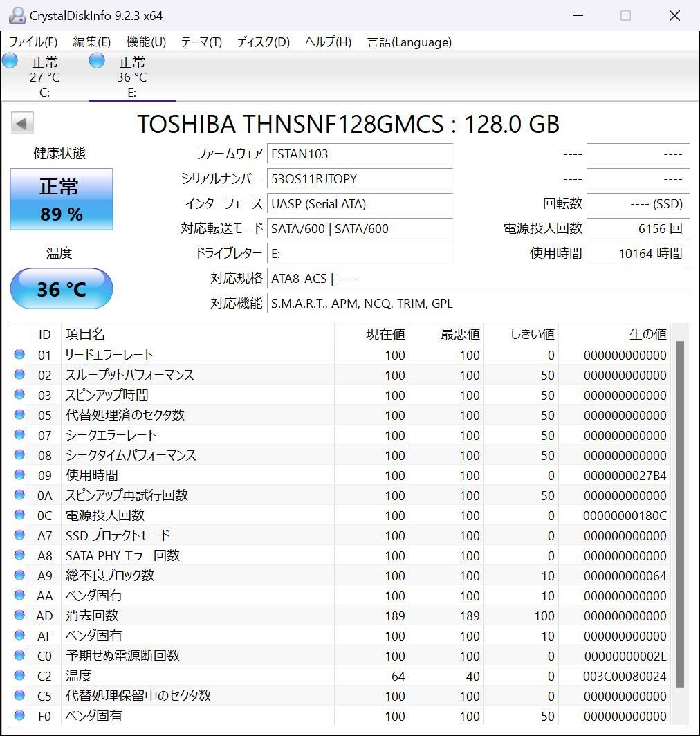Click status dot for ID AA ベンダ固有
Image resolution: width=700 pixels, height=736 pixels.
point(19,595)
